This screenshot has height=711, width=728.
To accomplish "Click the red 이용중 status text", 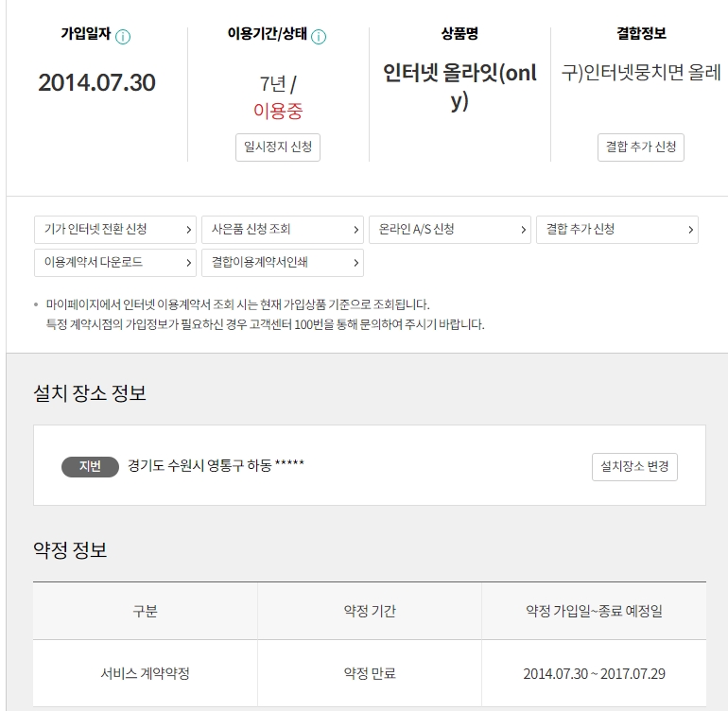I will coord(278,111).
